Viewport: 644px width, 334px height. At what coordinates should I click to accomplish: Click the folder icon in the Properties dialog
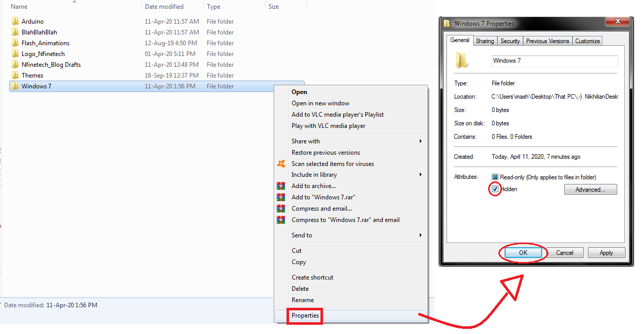click(461, 59)
